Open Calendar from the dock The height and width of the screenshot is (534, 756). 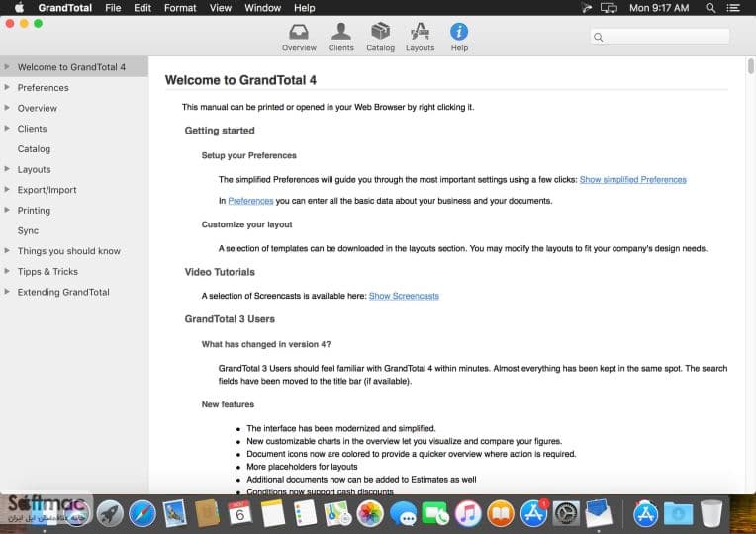[239, 514]
